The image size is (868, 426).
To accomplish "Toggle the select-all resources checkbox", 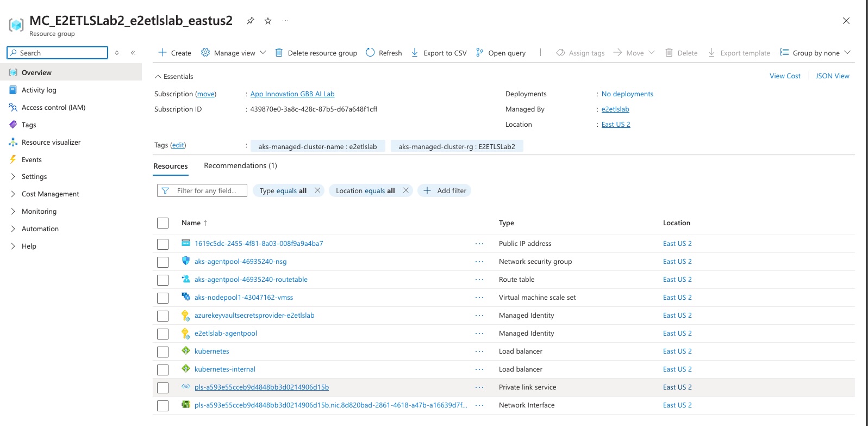I will click(163, 223).
